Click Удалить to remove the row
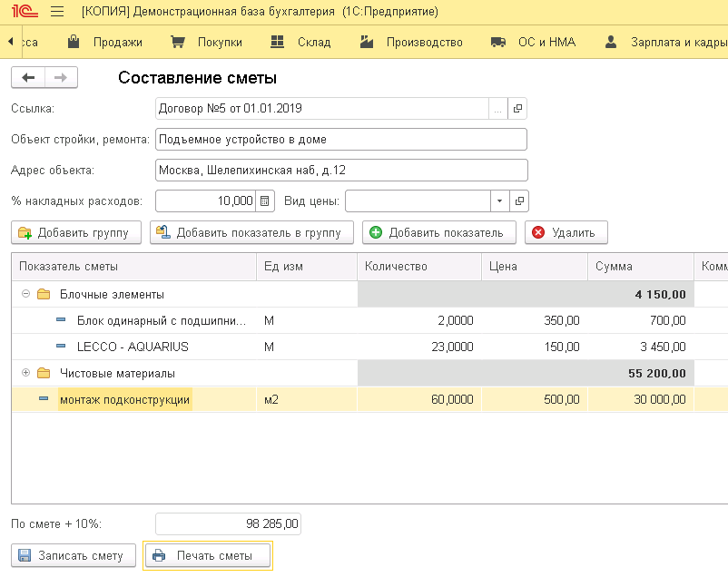728x577 pixels. click(566, 232)
